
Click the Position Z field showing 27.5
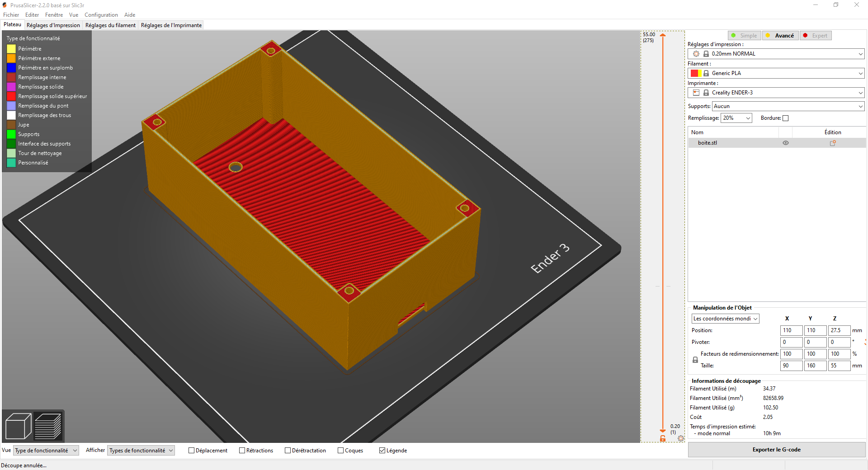click(839, 330)
